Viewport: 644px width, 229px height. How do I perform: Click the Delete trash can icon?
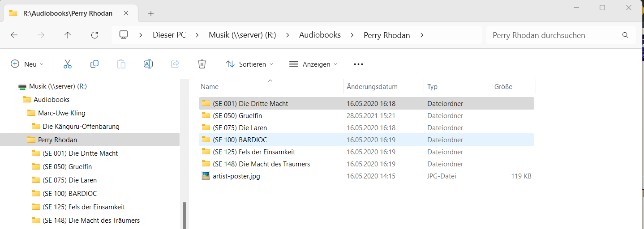point(202,64)
